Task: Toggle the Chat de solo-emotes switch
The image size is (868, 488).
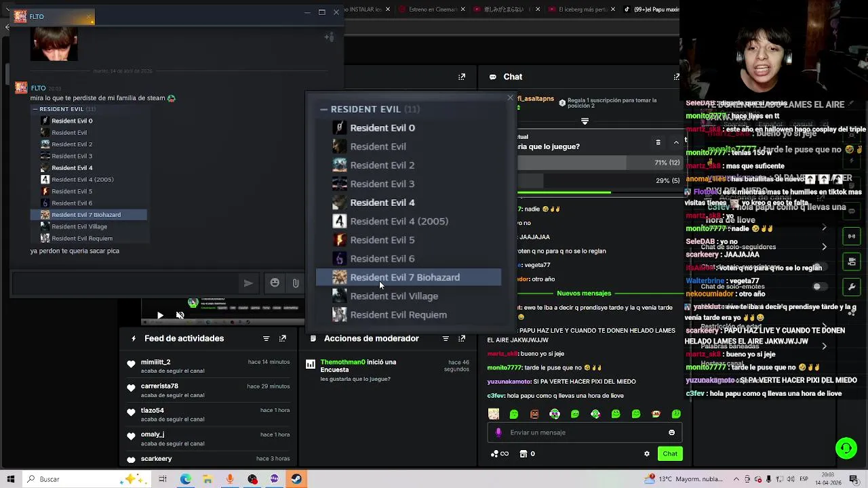Action: point(820,287)
